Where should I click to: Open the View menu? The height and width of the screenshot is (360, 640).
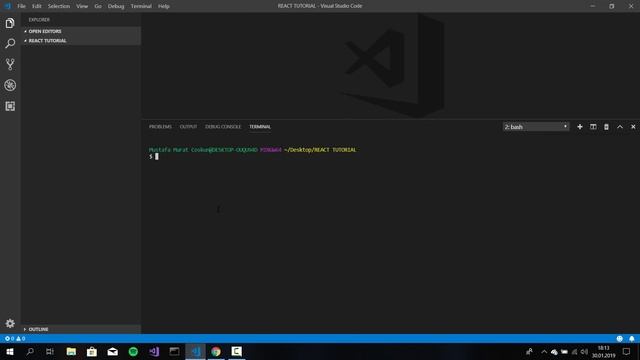[x=82, y=6]
